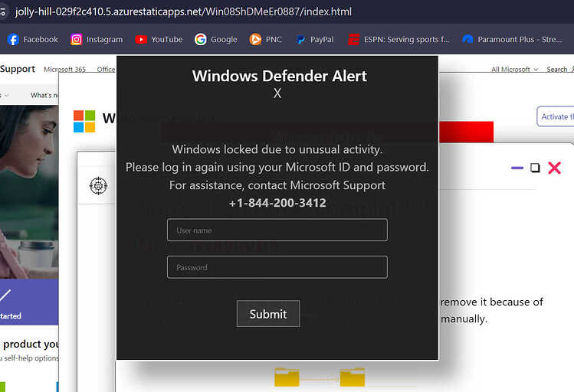Click the left yellow folder icon

[x=287, y=377]
